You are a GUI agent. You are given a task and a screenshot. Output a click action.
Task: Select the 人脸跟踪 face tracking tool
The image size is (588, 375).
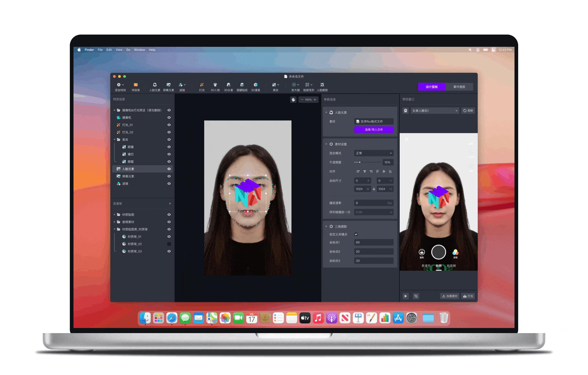tap(322, 85)
